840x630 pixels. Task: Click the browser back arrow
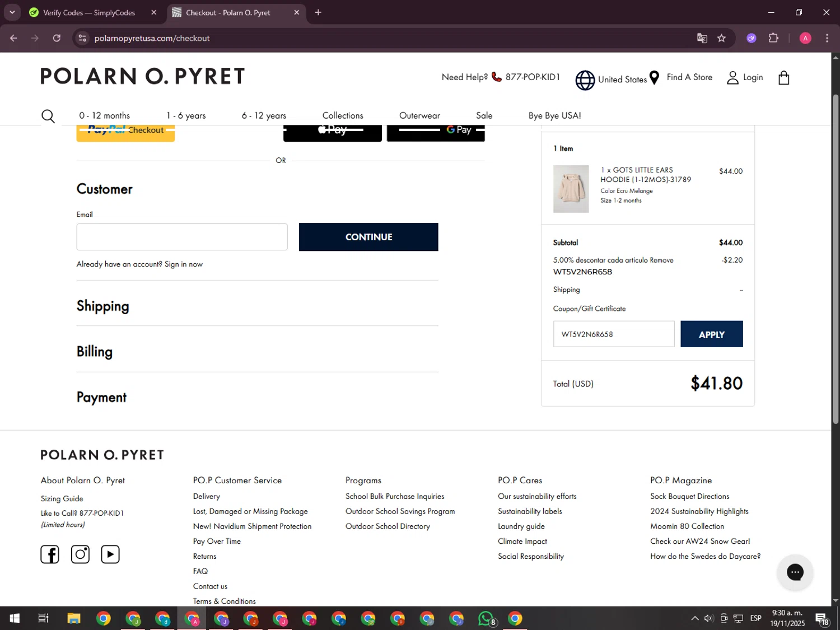13,38
